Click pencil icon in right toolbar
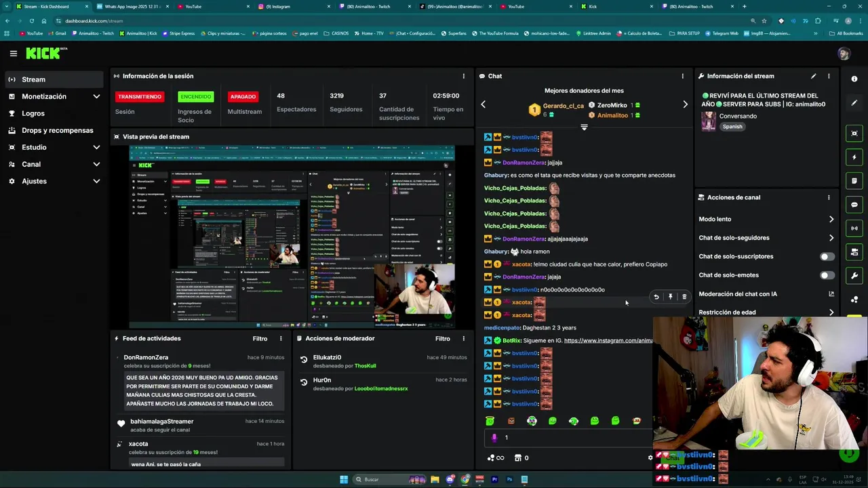868x488 pixels. pos(854,103)
